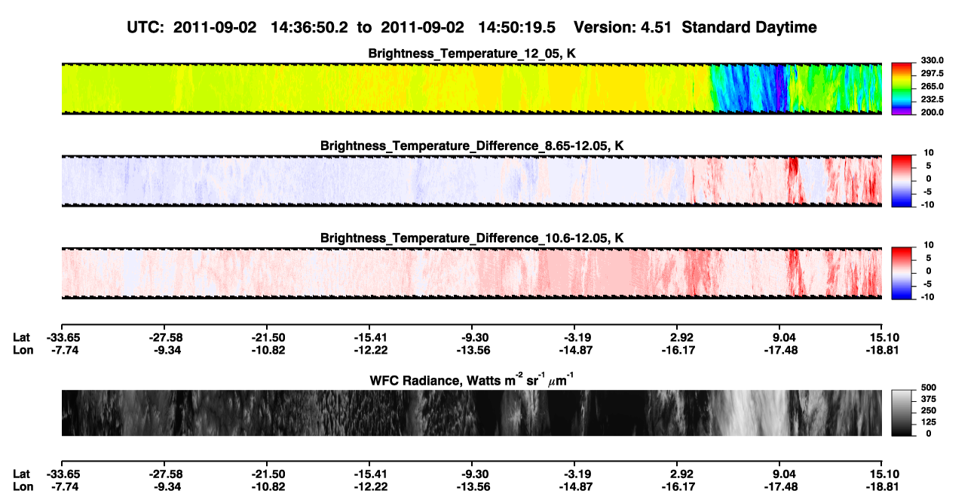Click the 10 label on the 10.6-12.05 color bar

929,246
